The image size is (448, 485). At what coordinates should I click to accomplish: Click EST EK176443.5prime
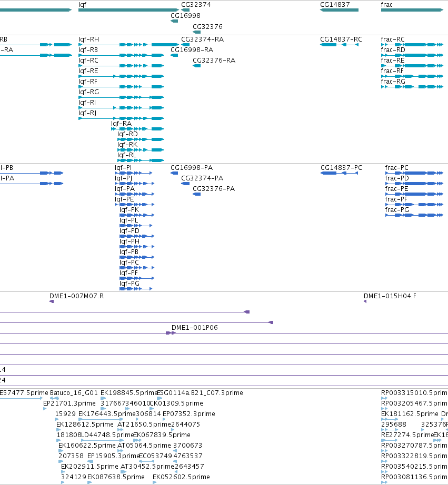(x=107, y=414)
